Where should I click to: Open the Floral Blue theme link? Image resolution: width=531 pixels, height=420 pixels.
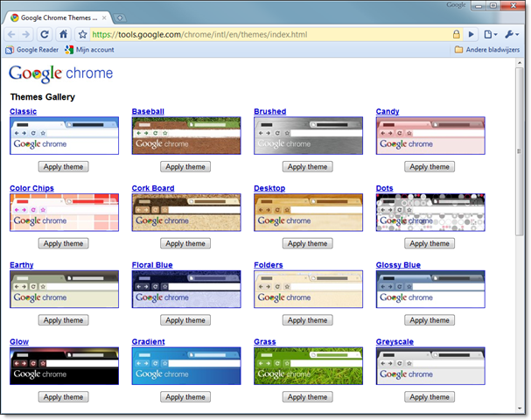point(152,265)
